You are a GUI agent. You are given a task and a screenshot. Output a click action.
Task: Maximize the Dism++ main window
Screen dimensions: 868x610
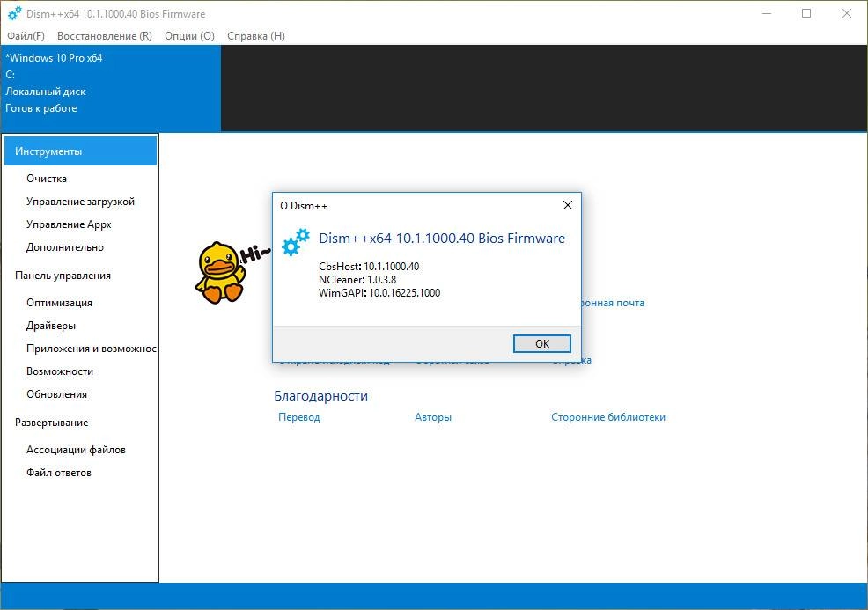[806, 13]
